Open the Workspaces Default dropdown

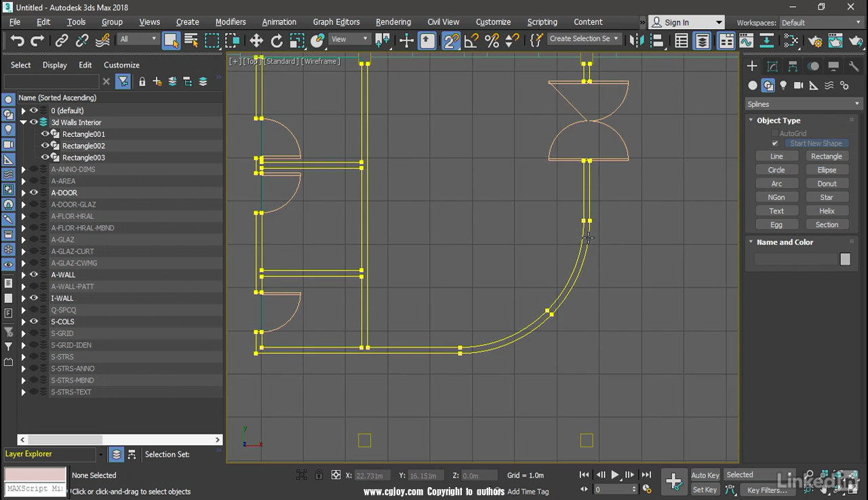pyautogui.click(x=821, y=22)
